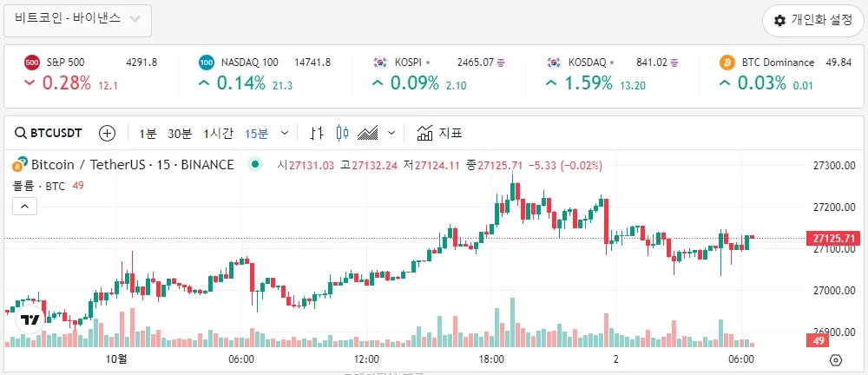Click the S&P 500 down arrow indicator

[x=30, y=83]
